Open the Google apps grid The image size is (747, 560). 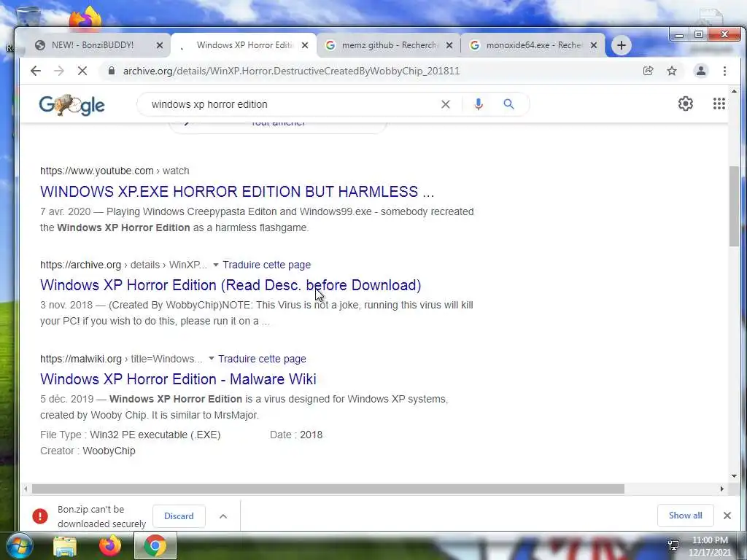tap(719, 104)
